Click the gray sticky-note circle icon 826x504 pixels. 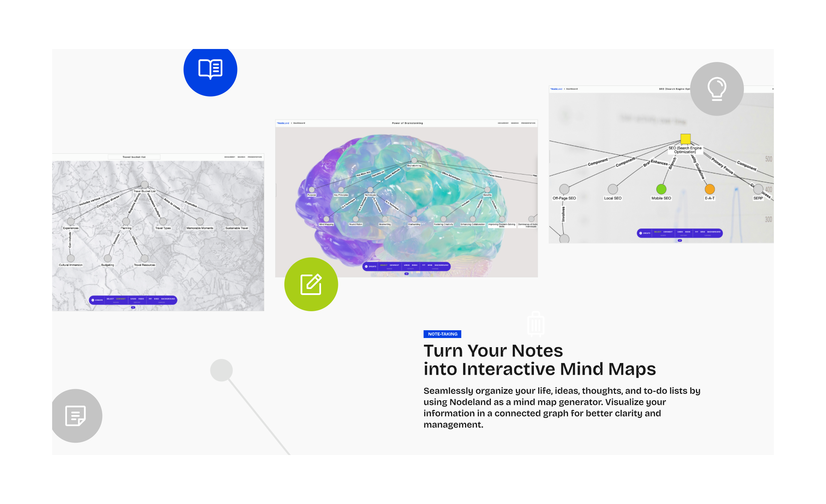(x=76, y=416)
